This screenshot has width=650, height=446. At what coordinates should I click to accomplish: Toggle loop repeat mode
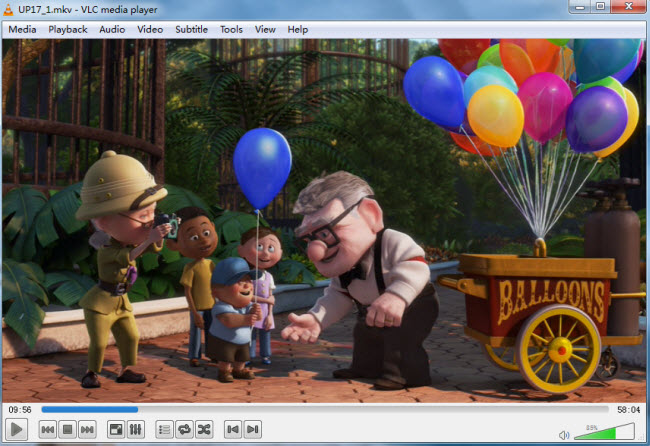[184, 429]
